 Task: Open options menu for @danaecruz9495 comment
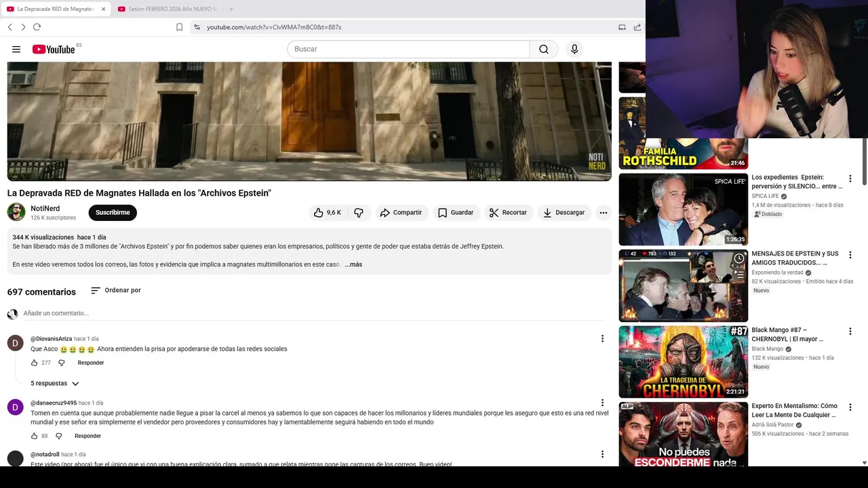tap(602, 403)
